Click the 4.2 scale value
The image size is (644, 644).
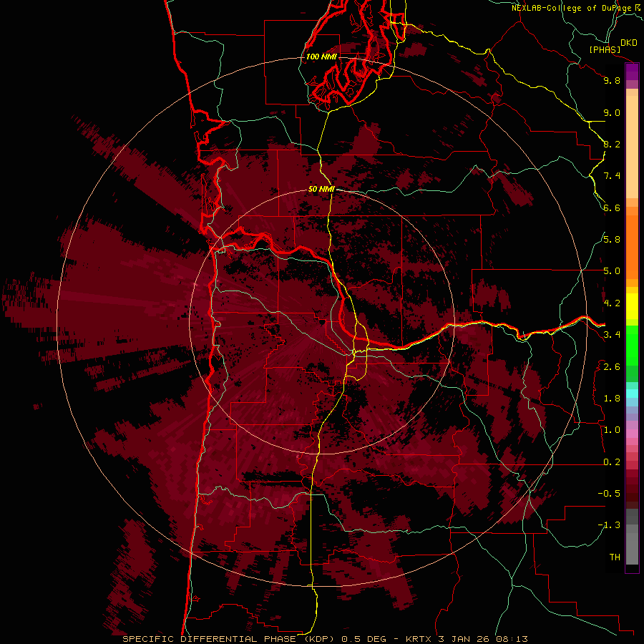coord(612,303)
